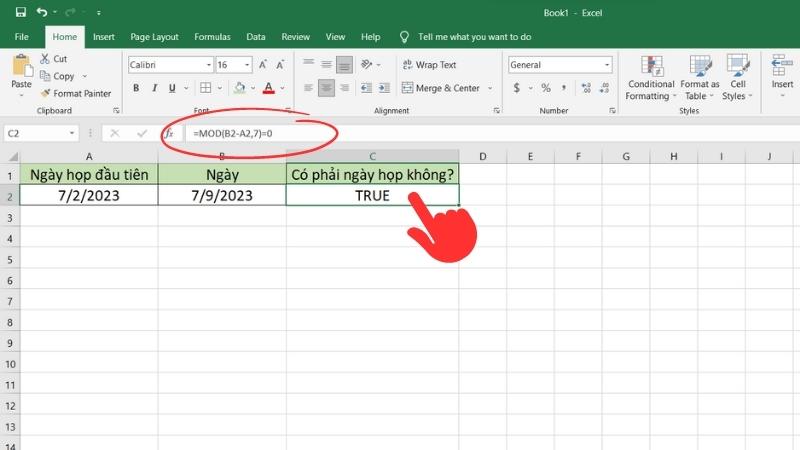Open the Page Layout tab
800x450 pixels.
pyautogui.click(x=154, y=37)
